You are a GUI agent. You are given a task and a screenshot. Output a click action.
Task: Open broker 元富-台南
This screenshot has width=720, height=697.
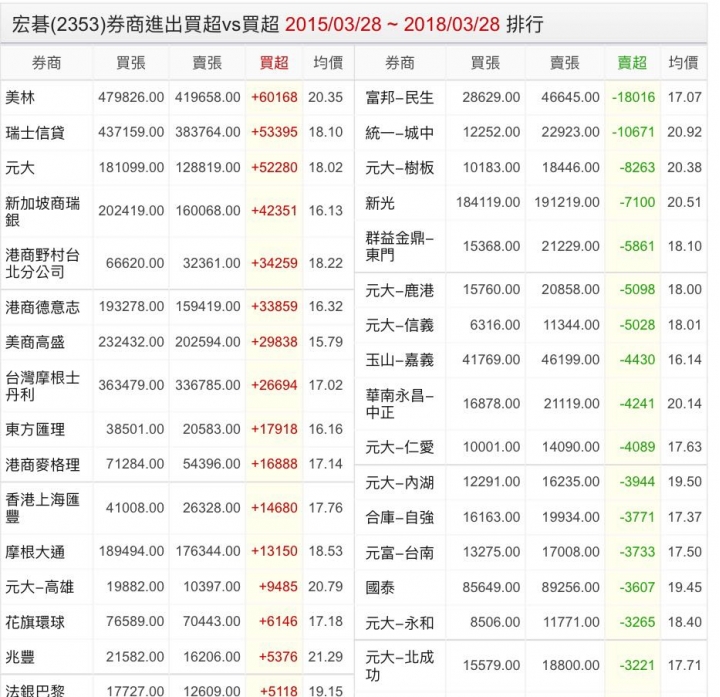point(399,552)
